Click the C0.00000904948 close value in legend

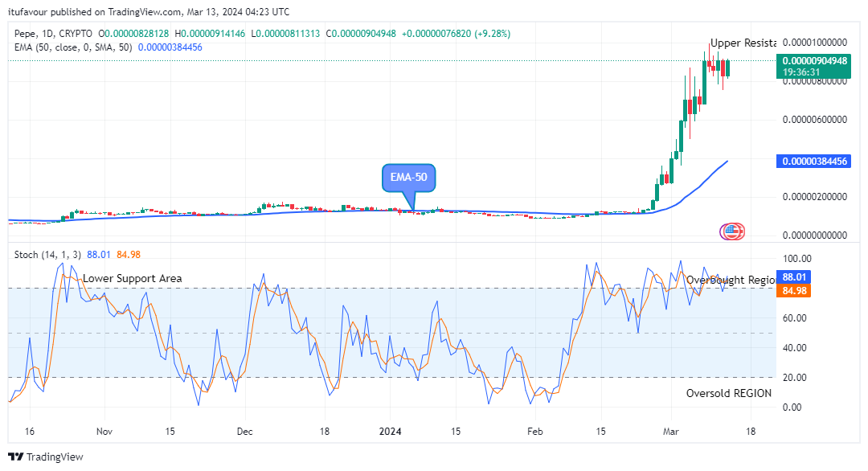(x=361, y=34)
